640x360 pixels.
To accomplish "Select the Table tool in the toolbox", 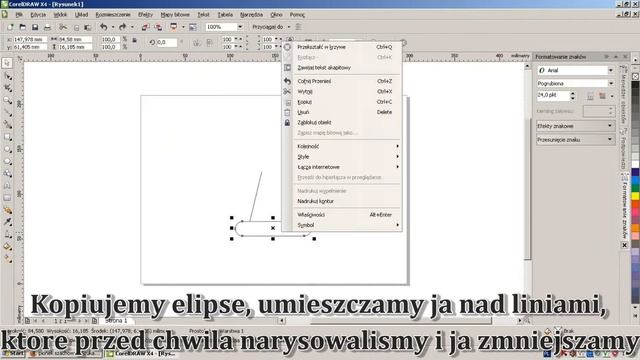I will coord(7,198).
